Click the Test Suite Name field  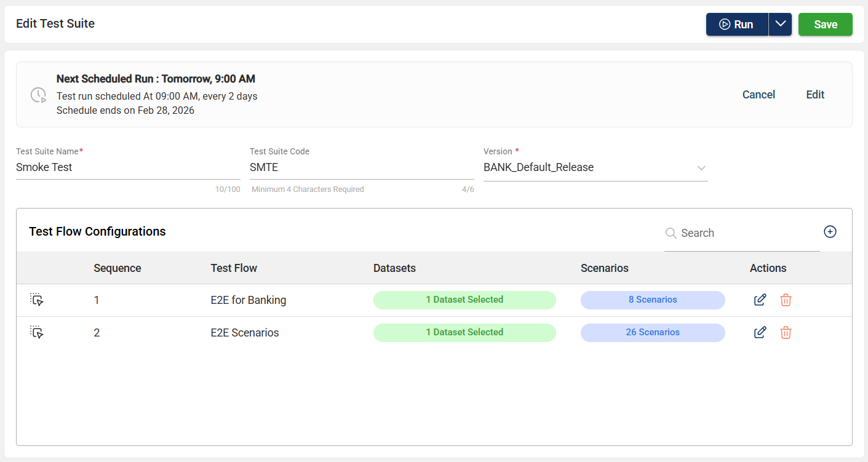pyautogui.click(x=128, y=167)
